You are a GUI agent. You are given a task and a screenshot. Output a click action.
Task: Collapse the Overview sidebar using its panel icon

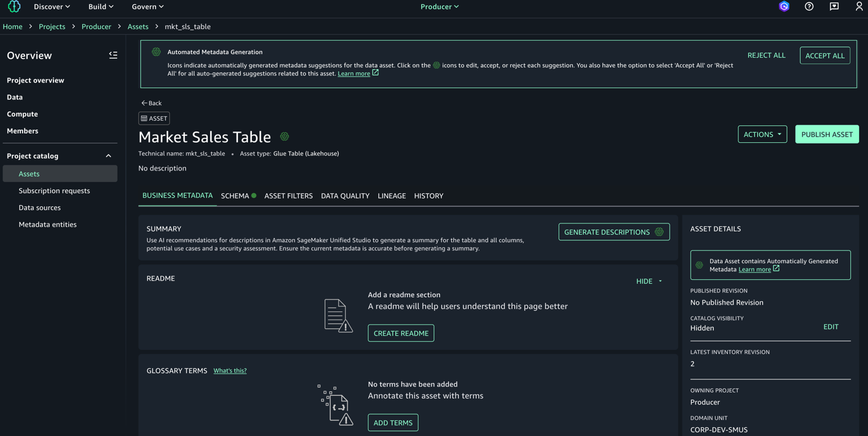tap(113, 55)
